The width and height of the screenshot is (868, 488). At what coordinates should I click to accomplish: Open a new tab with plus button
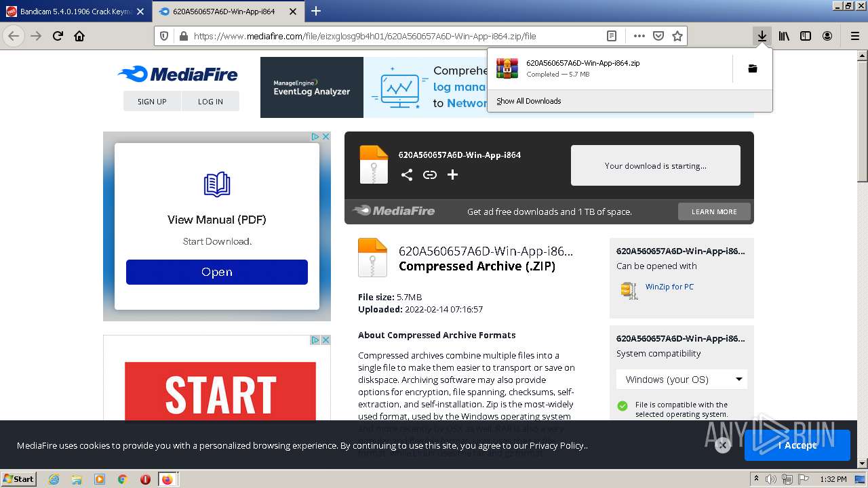316,11
